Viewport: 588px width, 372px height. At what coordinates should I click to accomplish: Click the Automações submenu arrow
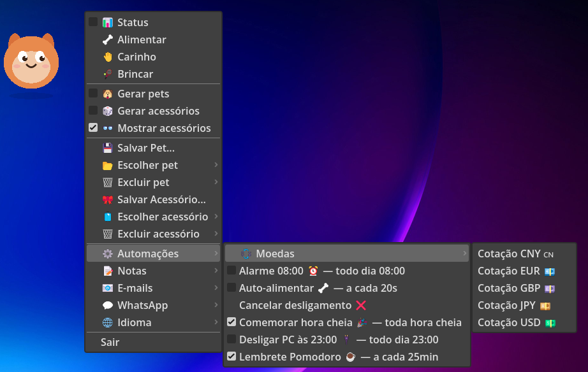pyautogui.click(x=216, y=254)
